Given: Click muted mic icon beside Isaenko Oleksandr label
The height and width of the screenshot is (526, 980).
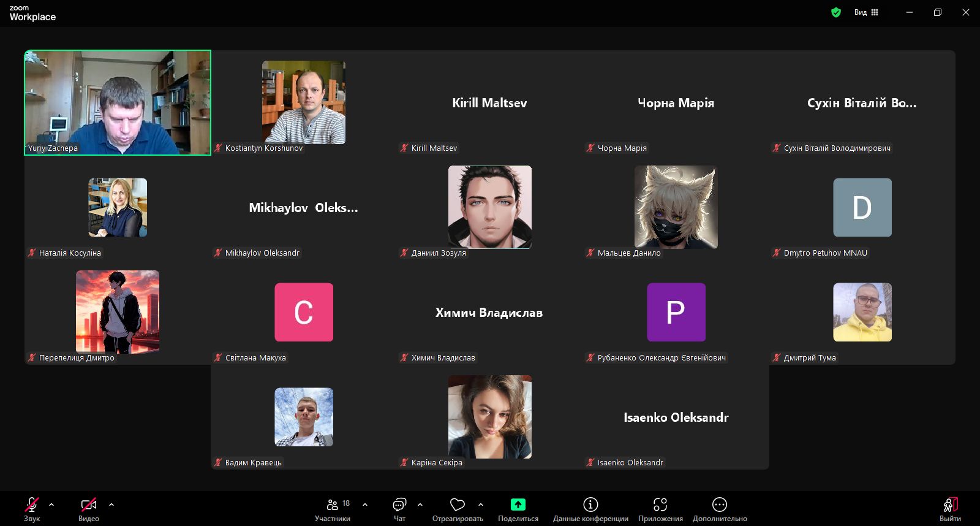Looking at the screenshot, I should pos(590,462).
